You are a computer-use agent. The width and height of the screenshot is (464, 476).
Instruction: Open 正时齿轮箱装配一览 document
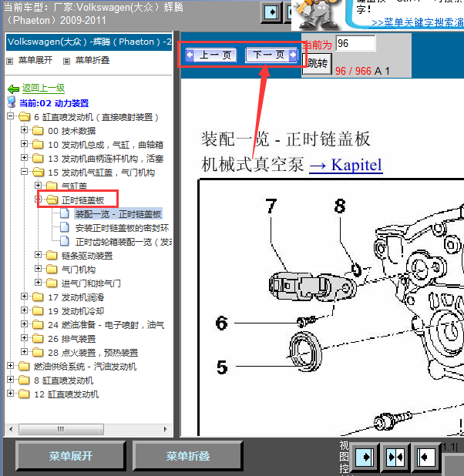123,242
